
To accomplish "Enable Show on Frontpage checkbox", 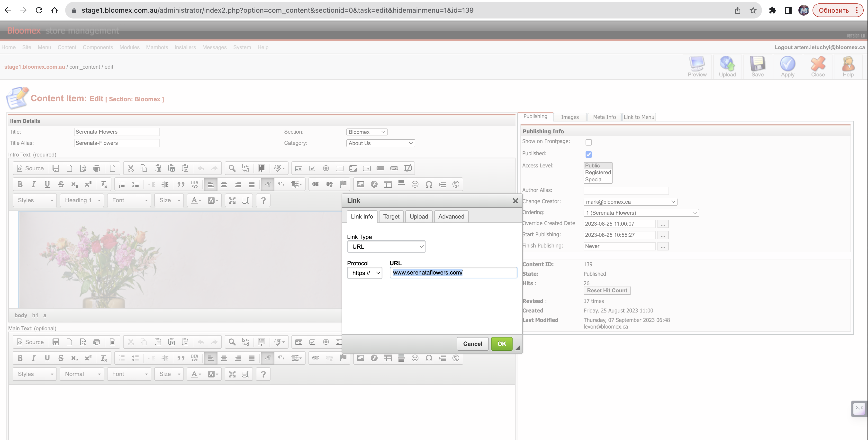I will pyautogui.click(x=589, y=142).
